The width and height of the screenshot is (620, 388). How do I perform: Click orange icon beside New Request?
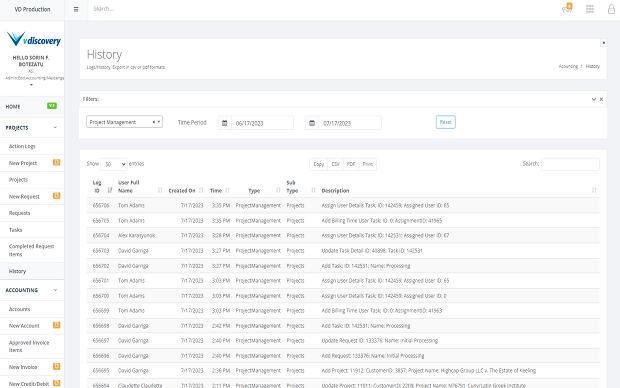point(57,195)
